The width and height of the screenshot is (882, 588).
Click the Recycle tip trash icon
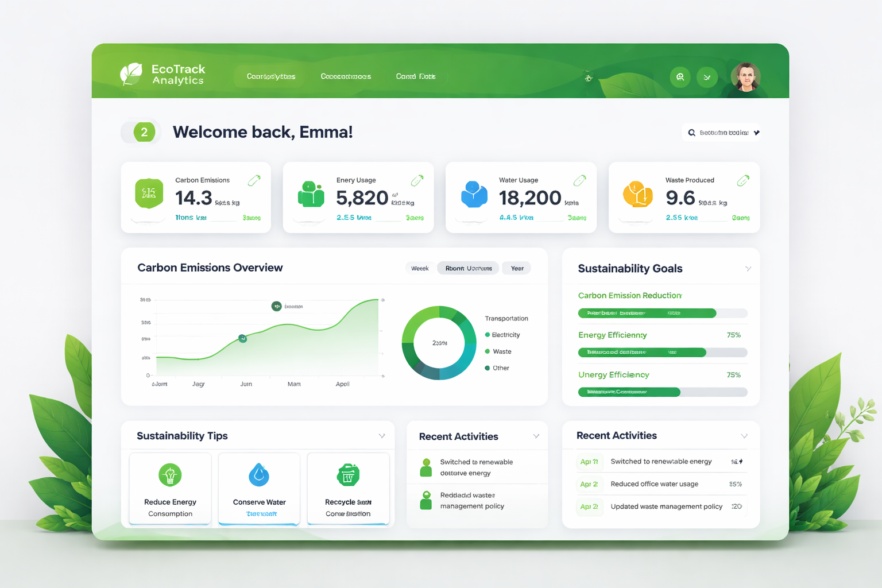pos(348,475)
